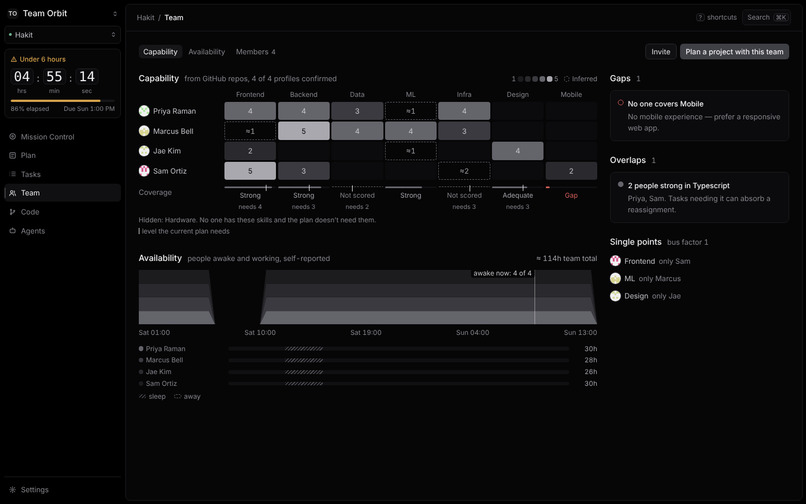This screenshot has height=504, width=806.
Task: Click Jae Kim's avatar in capability table
Action: click(144, 151)
